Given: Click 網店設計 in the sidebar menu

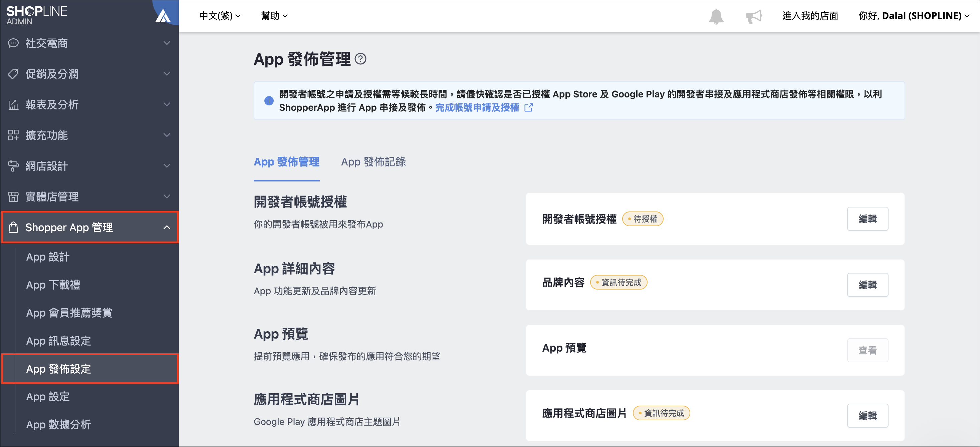Looking at the screenshot, I should coord(46,166).
